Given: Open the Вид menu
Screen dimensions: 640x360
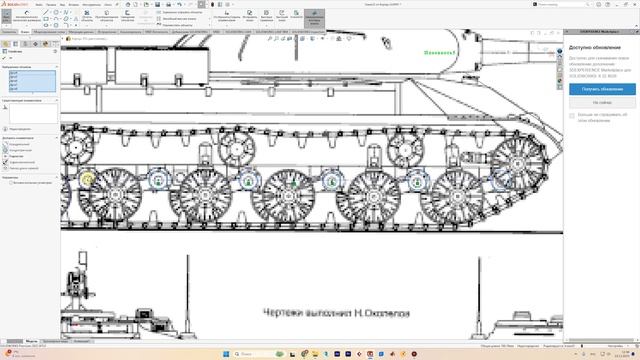Looking at the screenshot, I should (62, 4).
